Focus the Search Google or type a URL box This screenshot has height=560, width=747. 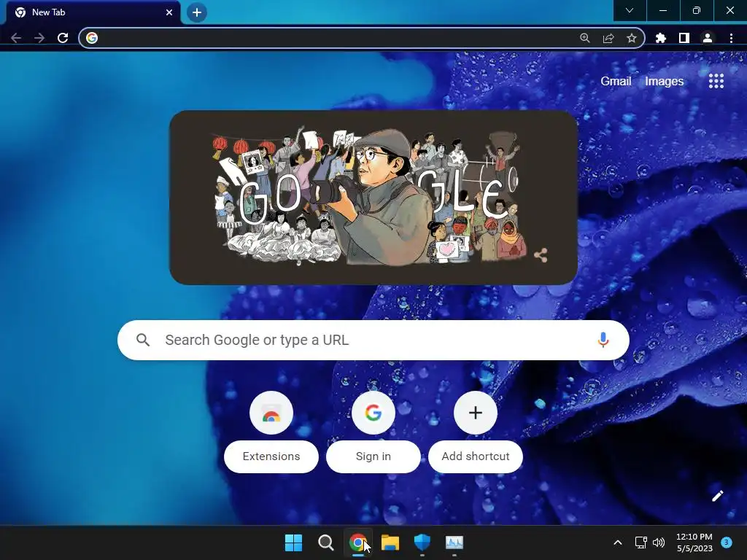pyautogui.click(x=373, y=340)
